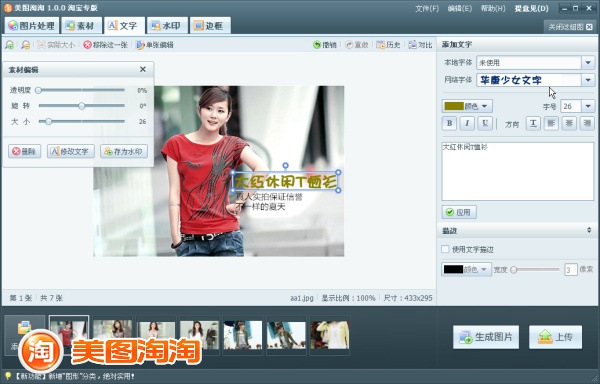
Task: Align text right
Action: pos(587,123)
